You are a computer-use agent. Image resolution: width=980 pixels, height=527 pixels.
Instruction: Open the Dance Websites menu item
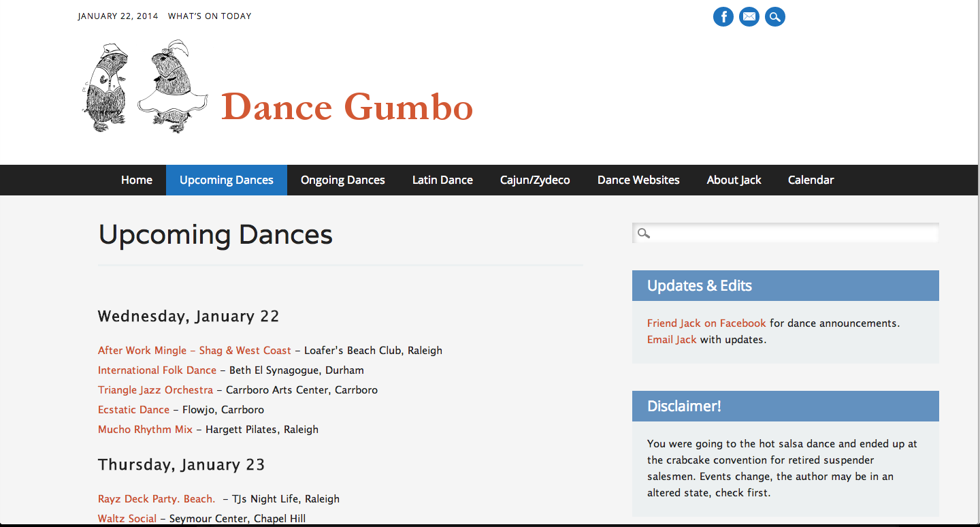[x=638, y=180]
